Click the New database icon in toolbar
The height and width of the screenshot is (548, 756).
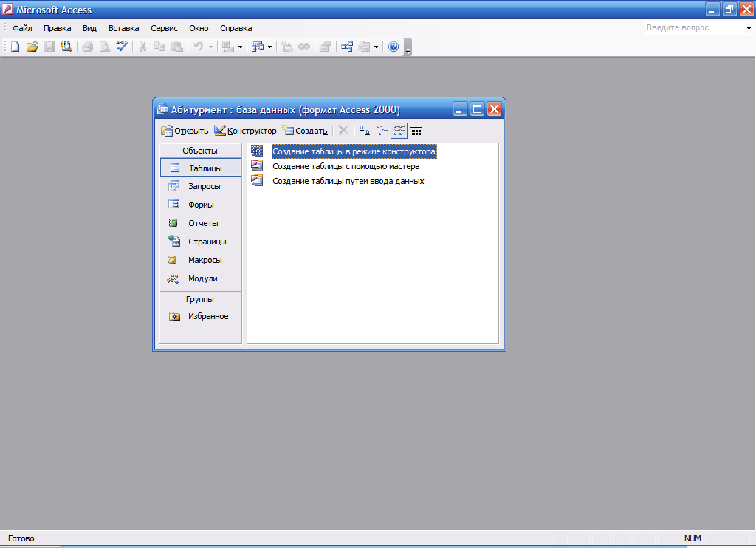coord(15,47)
